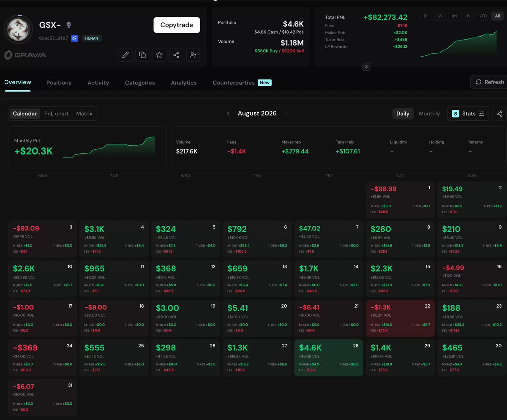Open the Stats filter settings
The image size is (507, 420).
click(468, 114)
